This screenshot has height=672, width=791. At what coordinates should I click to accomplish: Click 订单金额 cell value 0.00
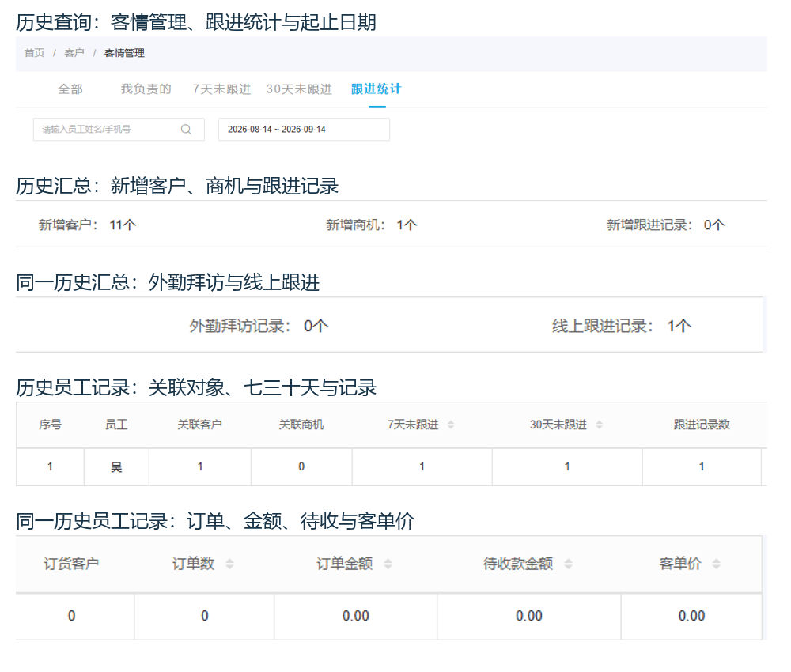pyautogui.click(x=356, y=616)
